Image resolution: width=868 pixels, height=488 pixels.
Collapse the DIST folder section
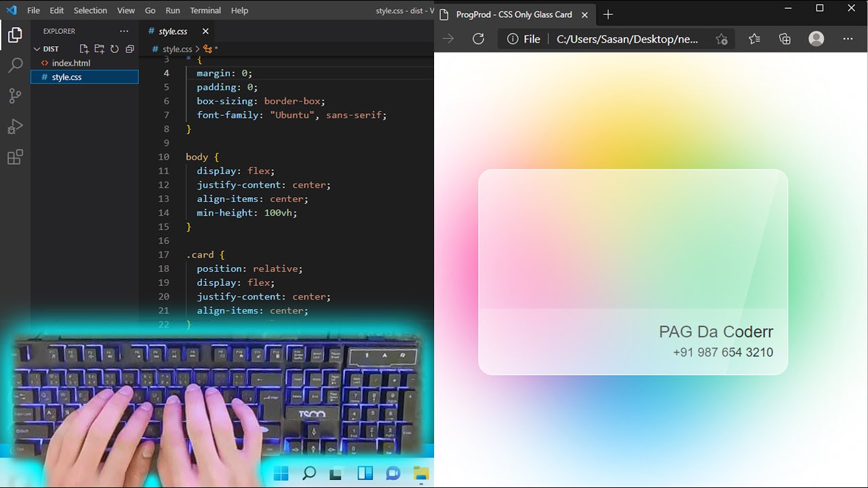37,49
